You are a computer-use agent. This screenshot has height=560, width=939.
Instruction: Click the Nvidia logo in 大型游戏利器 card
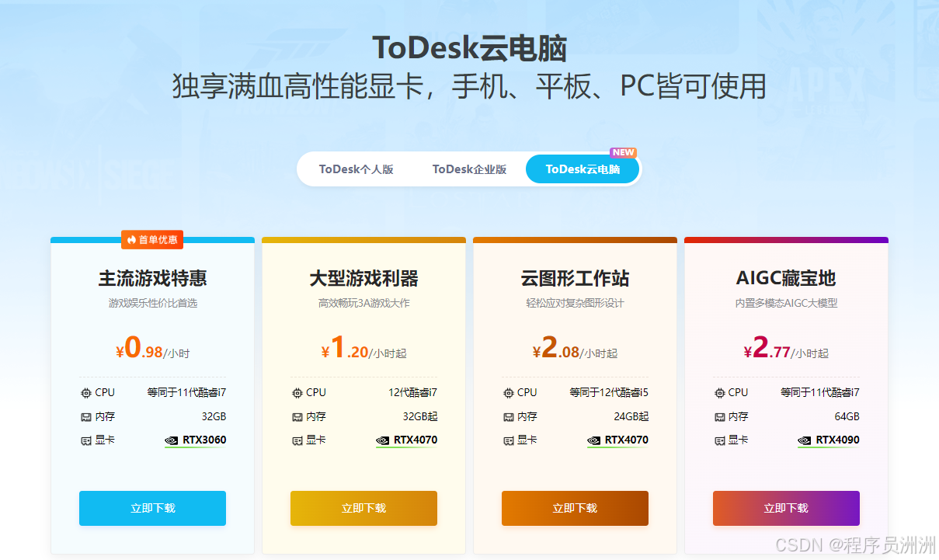point(383,440)
